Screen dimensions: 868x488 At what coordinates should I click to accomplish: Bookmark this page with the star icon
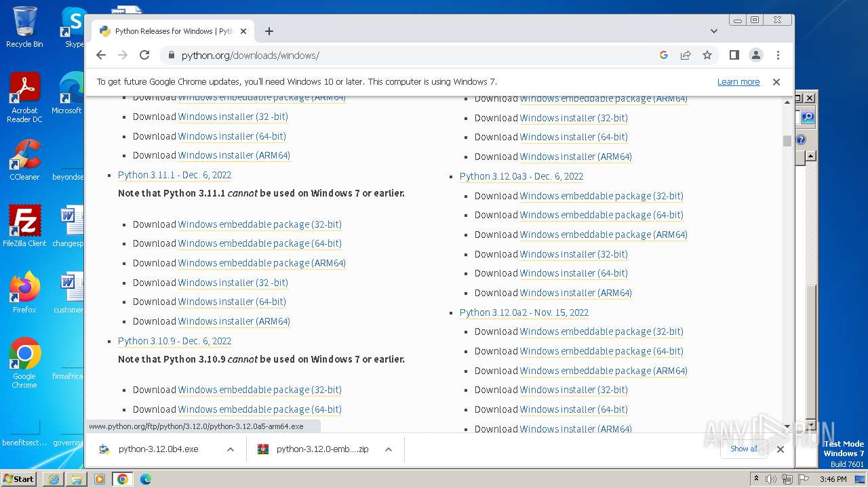[707, 56]
